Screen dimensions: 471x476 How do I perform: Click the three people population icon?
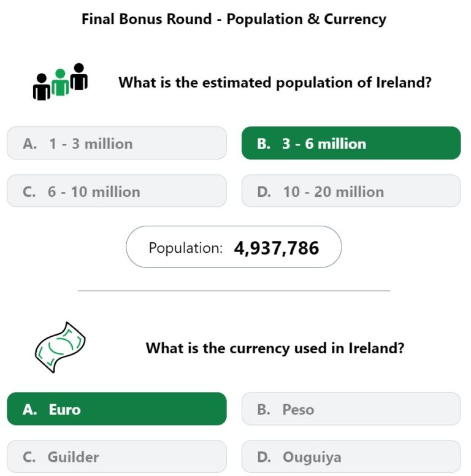60,82
